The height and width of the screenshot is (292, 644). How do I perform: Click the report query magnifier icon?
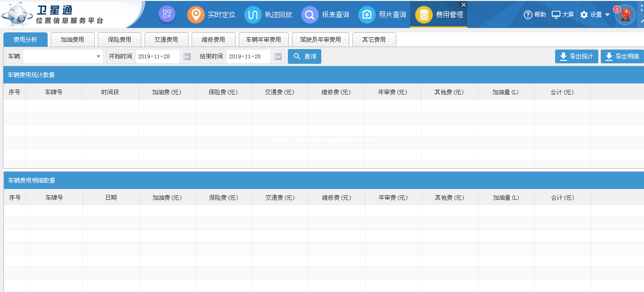click(310, 15)
